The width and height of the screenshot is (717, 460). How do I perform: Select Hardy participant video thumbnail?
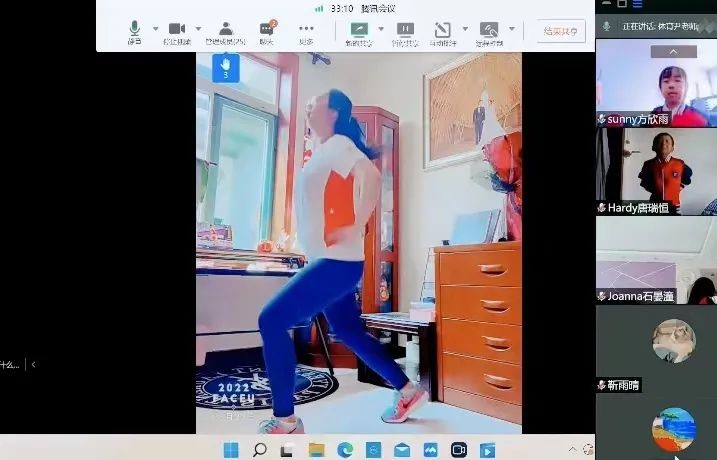656,170
